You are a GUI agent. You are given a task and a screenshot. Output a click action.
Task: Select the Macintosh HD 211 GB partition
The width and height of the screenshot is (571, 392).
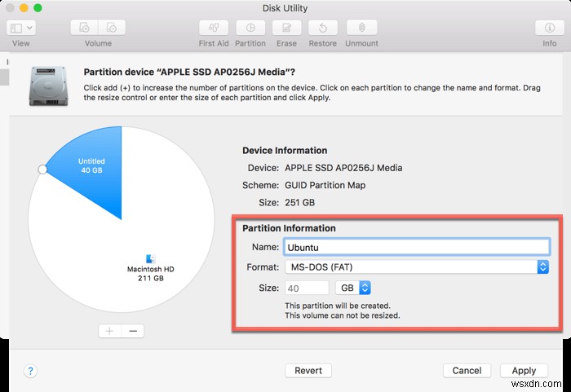click(x=150, y=273)
